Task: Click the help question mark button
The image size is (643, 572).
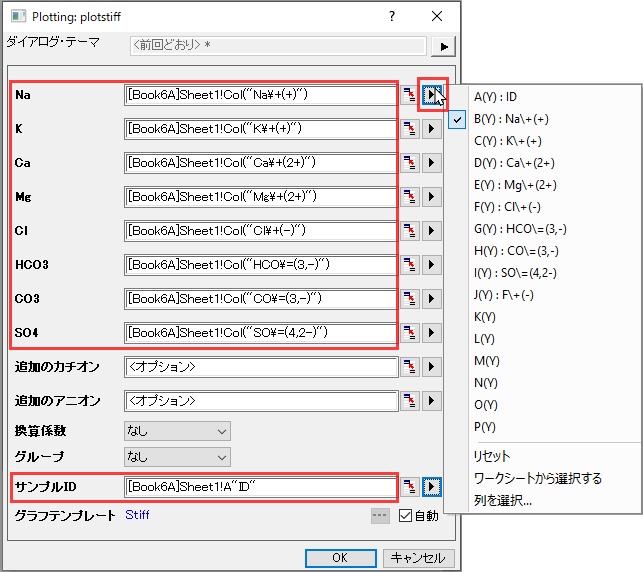Action: click(x=392, y=16)
